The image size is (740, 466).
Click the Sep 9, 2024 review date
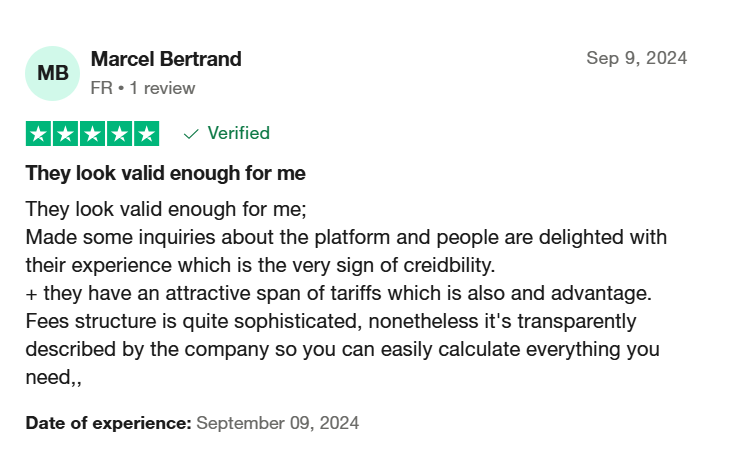tap(637, 58)
